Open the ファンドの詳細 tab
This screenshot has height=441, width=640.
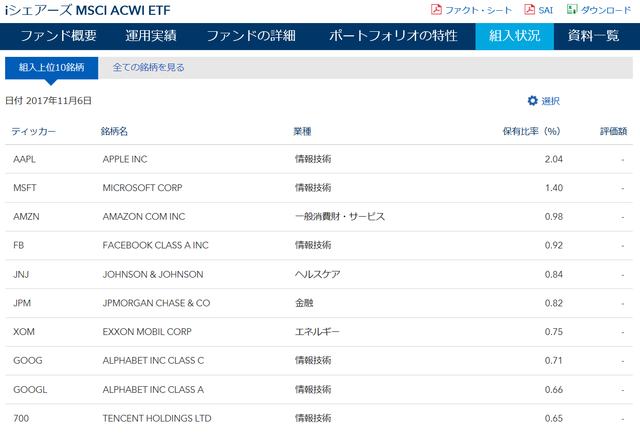click(251, 36)
